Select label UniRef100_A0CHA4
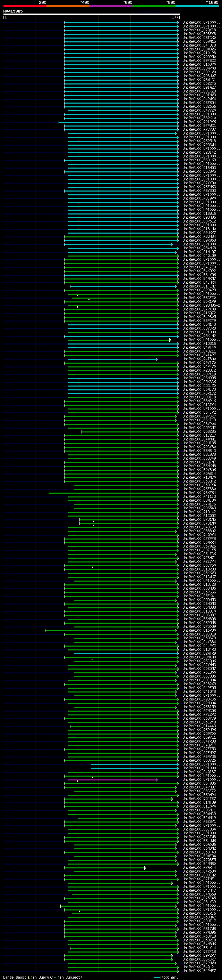 point(199,681)
